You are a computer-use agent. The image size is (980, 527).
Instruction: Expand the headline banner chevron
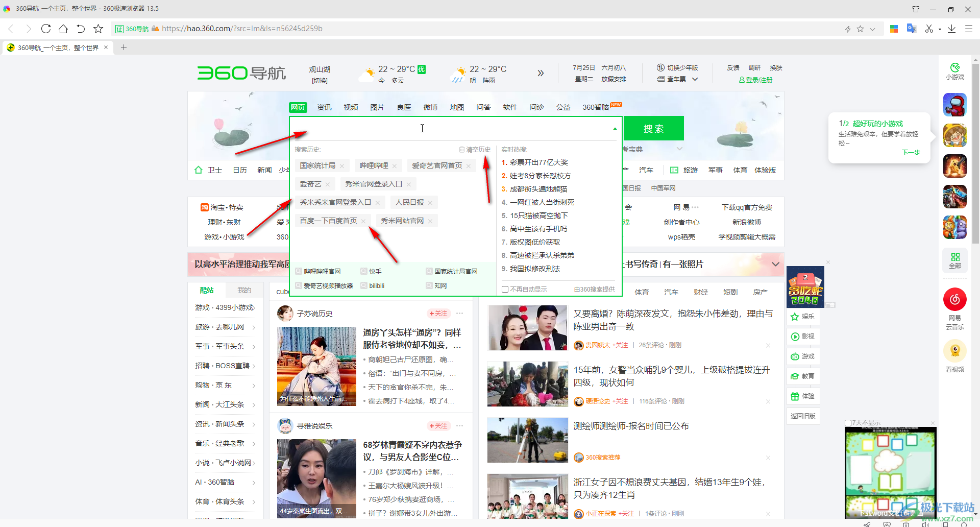click(775, 264)
